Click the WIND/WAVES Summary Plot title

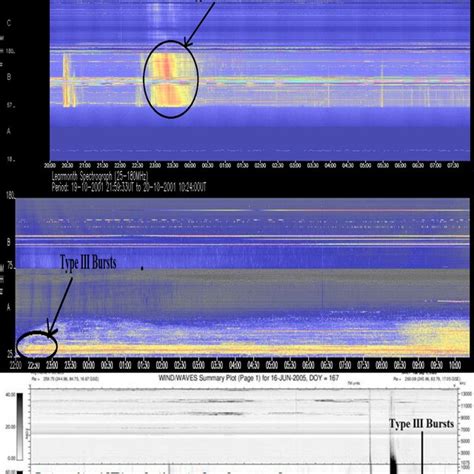[249, 378]
